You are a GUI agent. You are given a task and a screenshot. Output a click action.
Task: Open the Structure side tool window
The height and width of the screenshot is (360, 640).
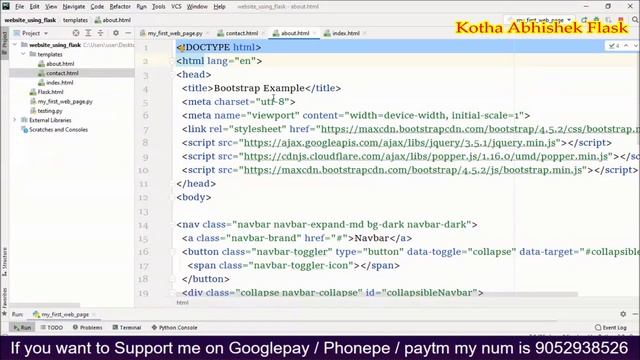coord(4,261)
